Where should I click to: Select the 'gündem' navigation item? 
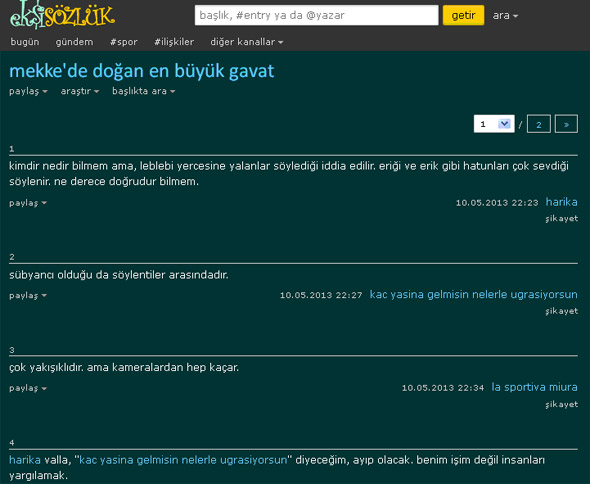(75, 42)
